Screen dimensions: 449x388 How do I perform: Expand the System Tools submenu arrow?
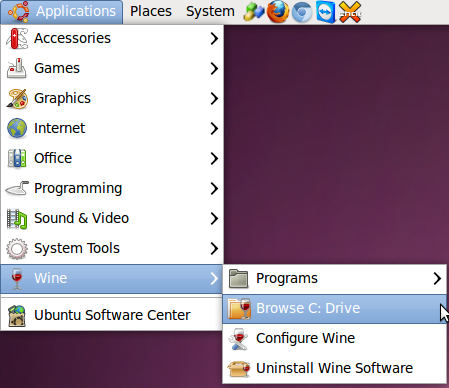click(214, 248)
